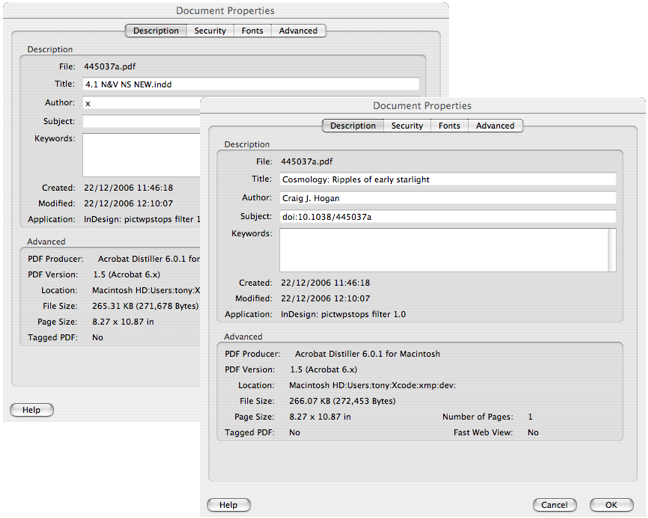Focus the Keywords box in background dialog
648x518 pixels.
pos(140,154)
